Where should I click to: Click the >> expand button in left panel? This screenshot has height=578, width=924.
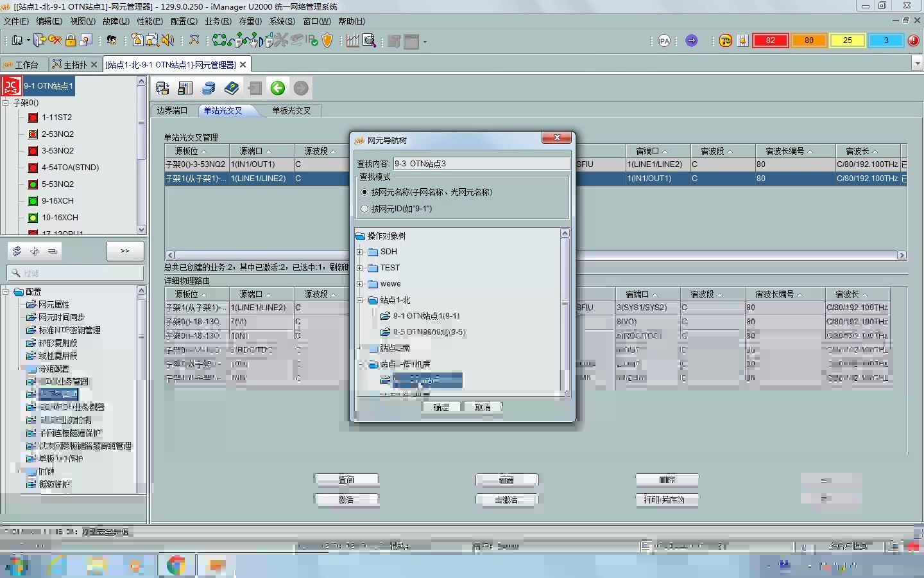click(125, 251)
